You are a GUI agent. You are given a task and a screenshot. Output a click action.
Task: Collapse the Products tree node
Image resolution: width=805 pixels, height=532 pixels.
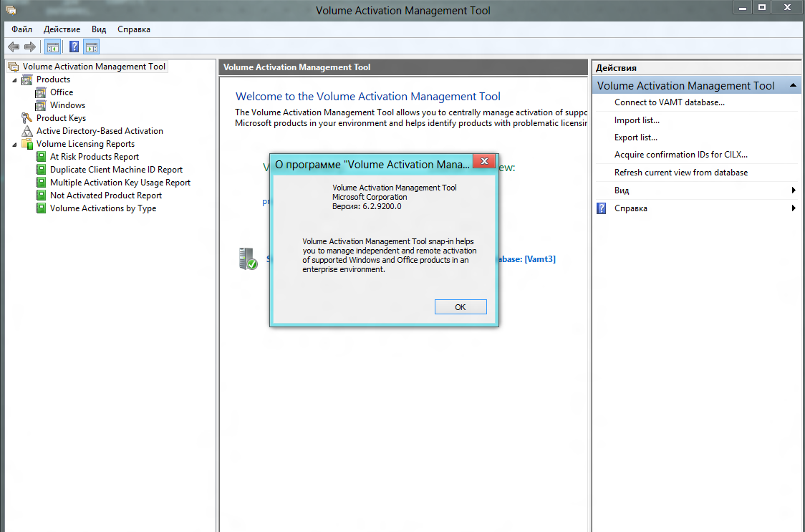coord(14,79)
